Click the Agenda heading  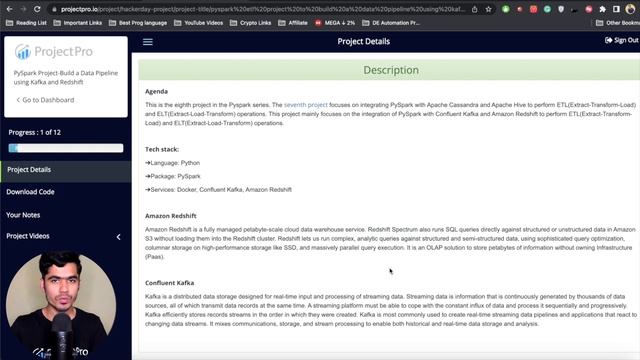156,91
